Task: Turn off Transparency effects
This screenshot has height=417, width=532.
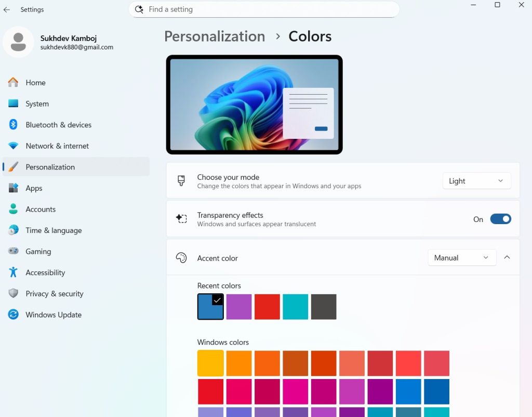Action: click(500, 218)
